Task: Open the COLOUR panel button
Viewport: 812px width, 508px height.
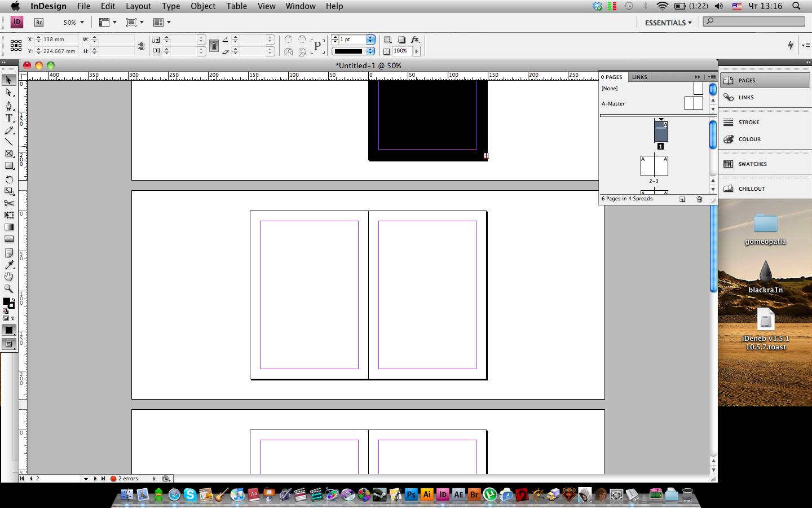Action: [x=765, y=139]
